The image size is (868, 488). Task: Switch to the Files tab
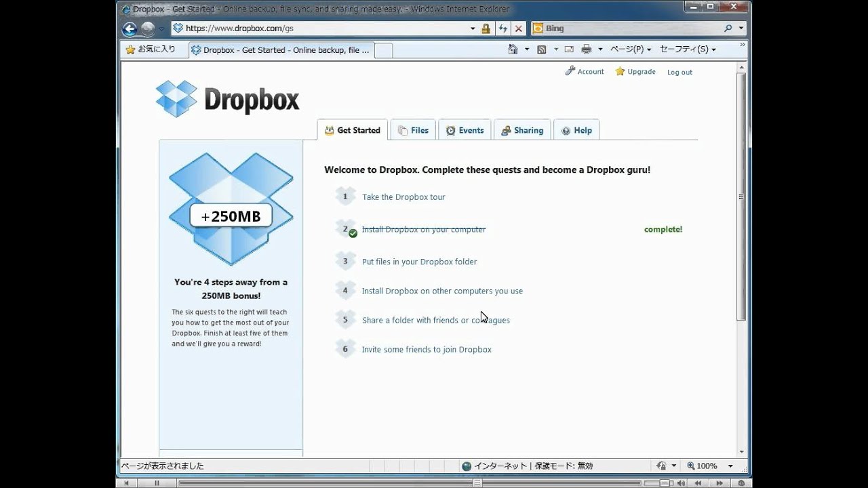[x=413, y=130]
